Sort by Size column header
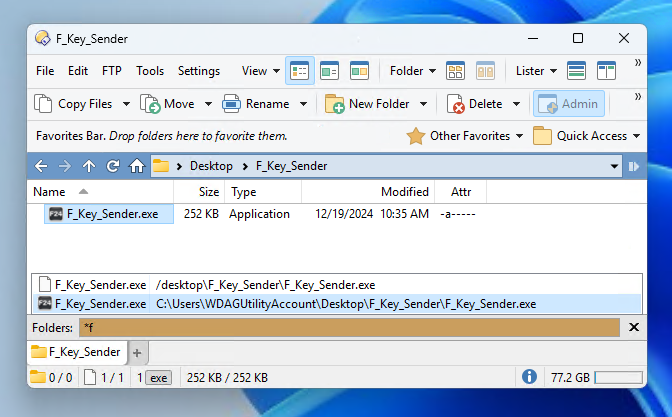Image resolution: width=672 pixels, height=417 pixels. pyautogui.click(x=199, y=192)
